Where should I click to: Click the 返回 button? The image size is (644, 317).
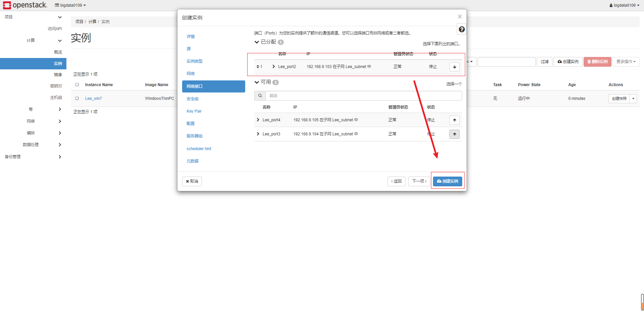[x=396, y=181]
